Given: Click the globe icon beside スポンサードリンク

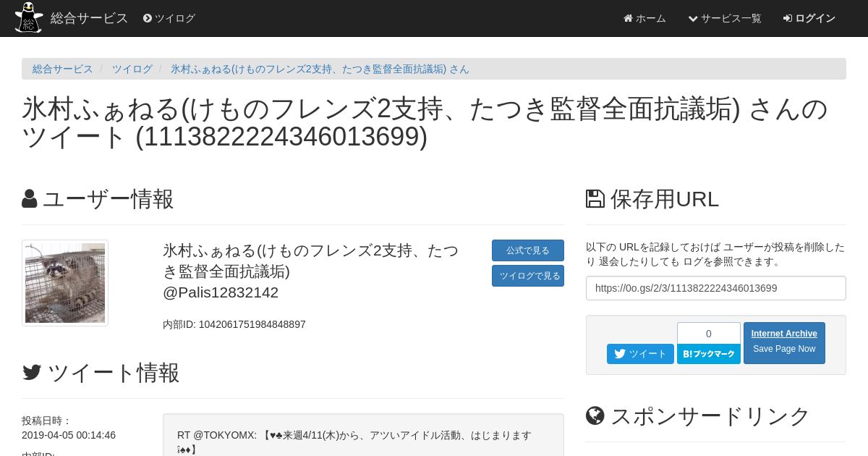Looking at the screenshot, I should (x=595, y=416).
